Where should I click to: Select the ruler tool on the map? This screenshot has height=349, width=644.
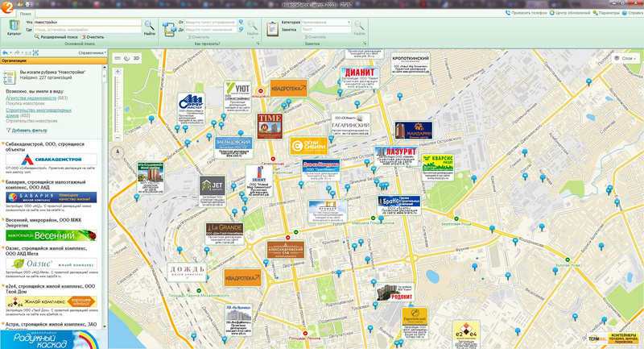(118, 58)
